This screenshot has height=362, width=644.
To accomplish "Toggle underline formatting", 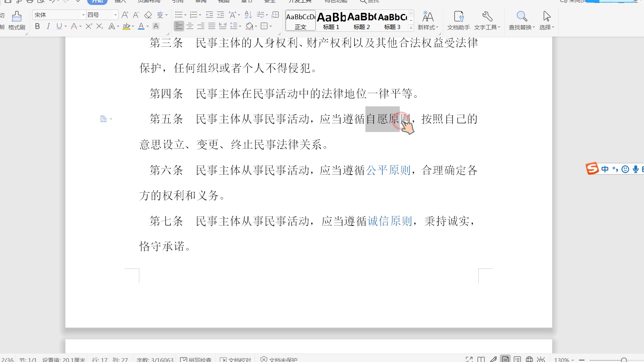I will click(x=59, y=26).
